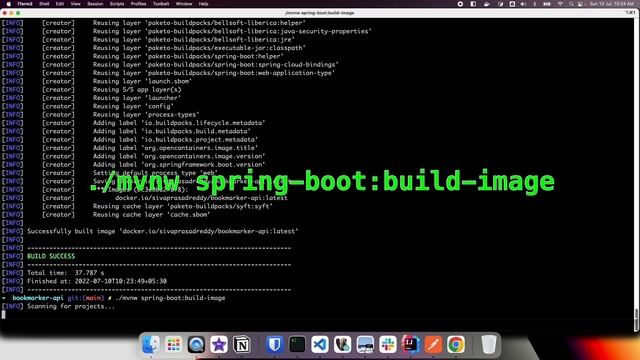The image size is (640, 360).
Task: Click 'bellsoft-liberica:java-security-properties' layer line
Action: click(x=232, y=31)
